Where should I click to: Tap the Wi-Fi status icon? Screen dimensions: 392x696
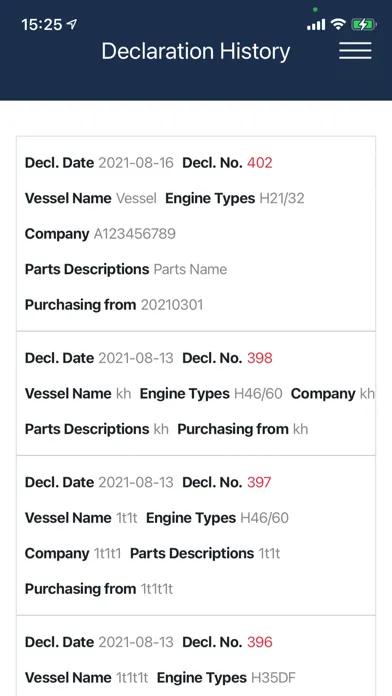coord(338,24)
